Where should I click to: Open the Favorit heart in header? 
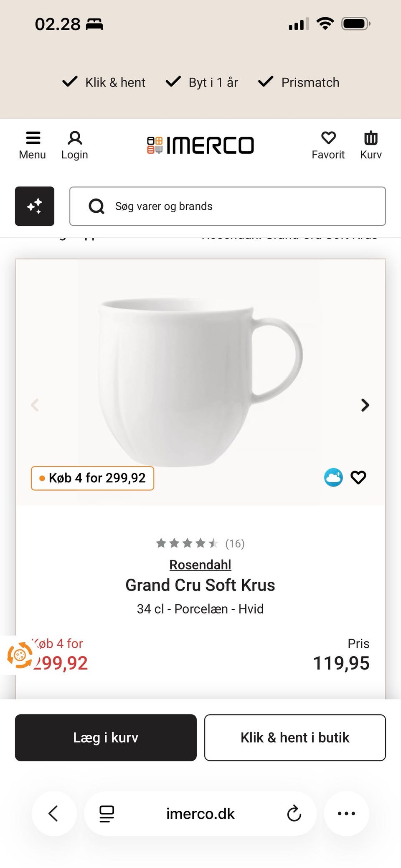(x=328, y=145)
